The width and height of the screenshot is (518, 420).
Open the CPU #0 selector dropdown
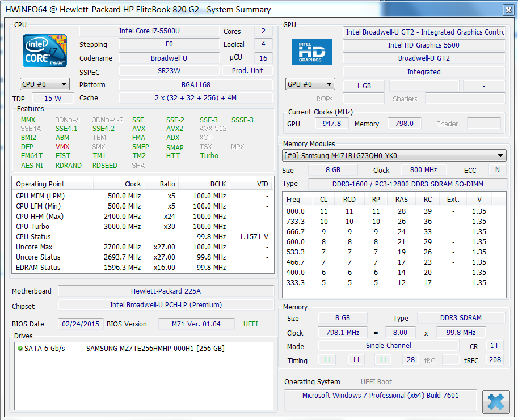coord(45,84)
